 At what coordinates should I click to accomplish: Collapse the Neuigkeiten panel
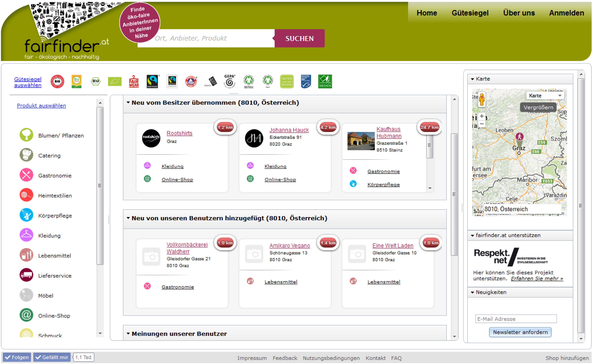[x=473, y=292]
